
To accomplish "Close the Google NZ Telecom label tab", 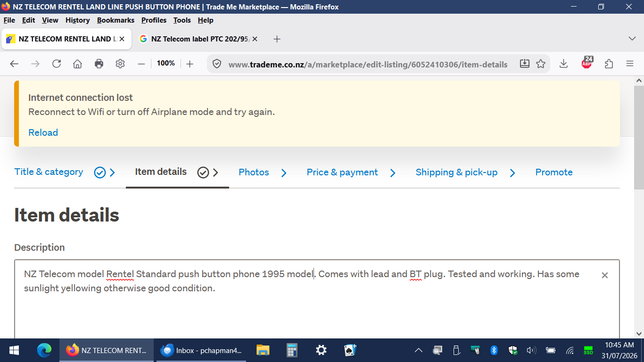I will tap(255, 39).
